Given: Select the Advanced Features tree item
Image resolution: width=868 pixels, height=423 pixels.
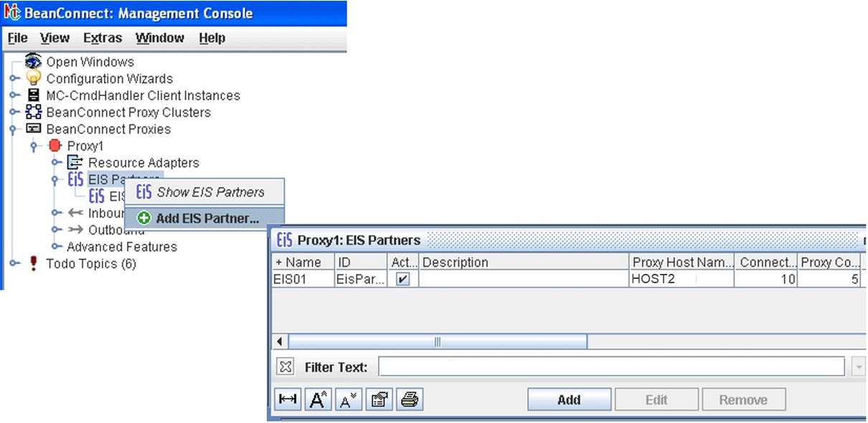Looking at the screenshot, I should (122, 247).
